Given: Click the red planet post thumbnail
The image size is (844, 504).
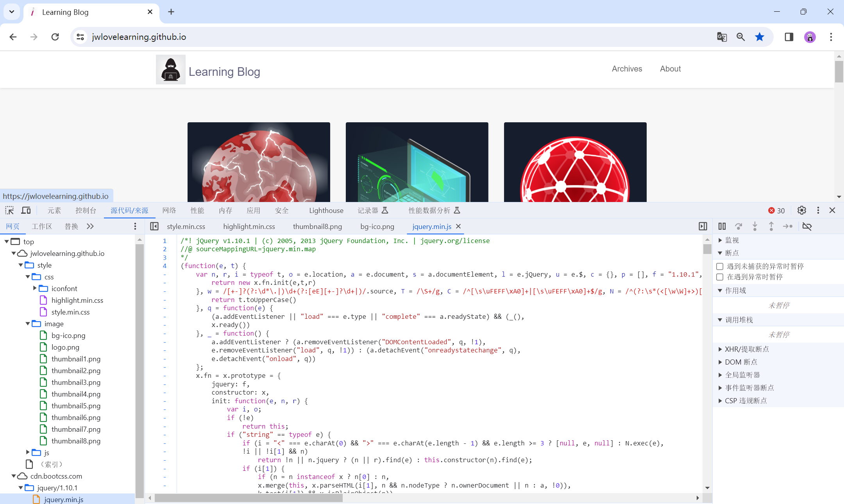Looking at the screenshot, I should 259,162.
